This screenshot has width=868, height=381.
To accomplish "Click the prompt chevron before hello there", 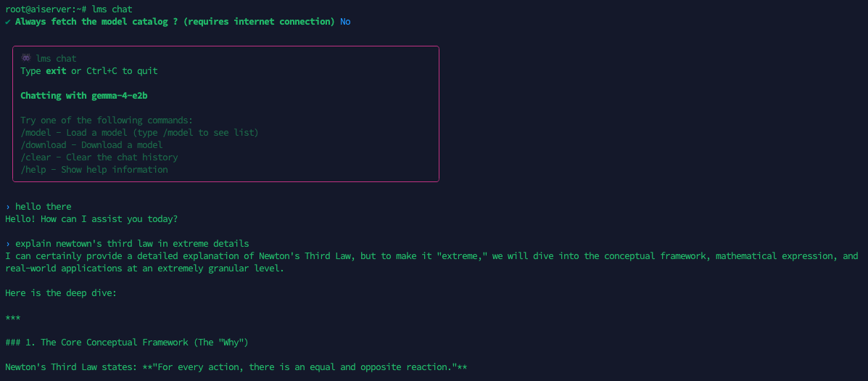I will point(8,207).
